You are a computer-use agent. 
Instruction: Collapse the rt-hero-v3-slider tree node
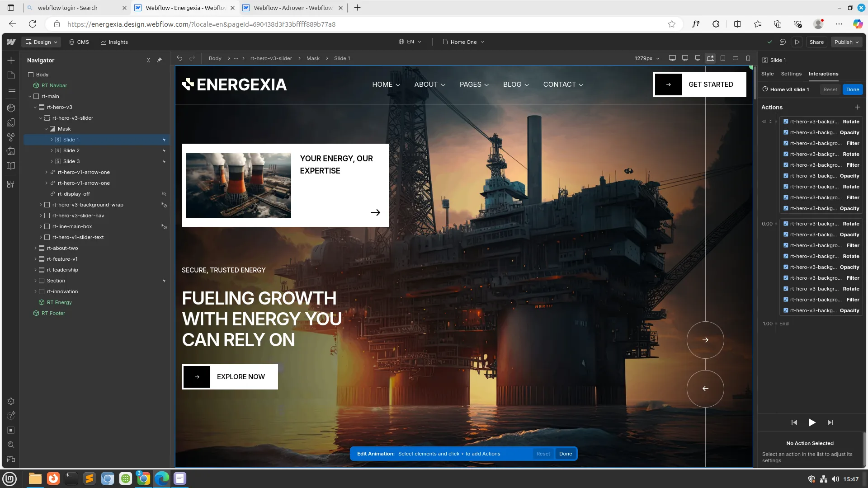point(41,118)
